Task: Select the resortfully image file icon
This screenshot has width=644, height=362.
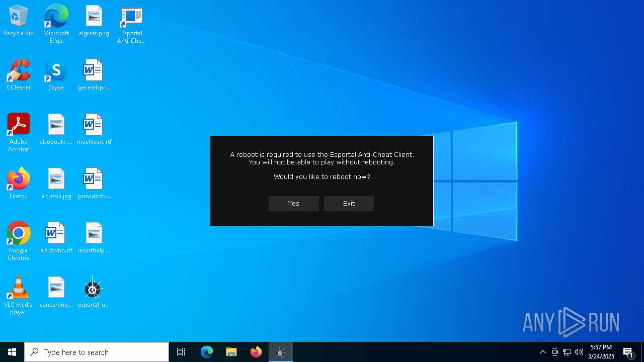Action: click(94, 238)
